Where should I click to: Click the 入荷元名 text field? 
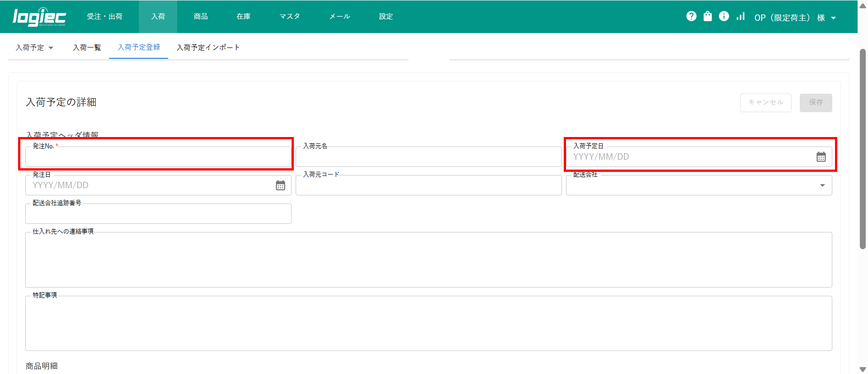pos(428,157)
